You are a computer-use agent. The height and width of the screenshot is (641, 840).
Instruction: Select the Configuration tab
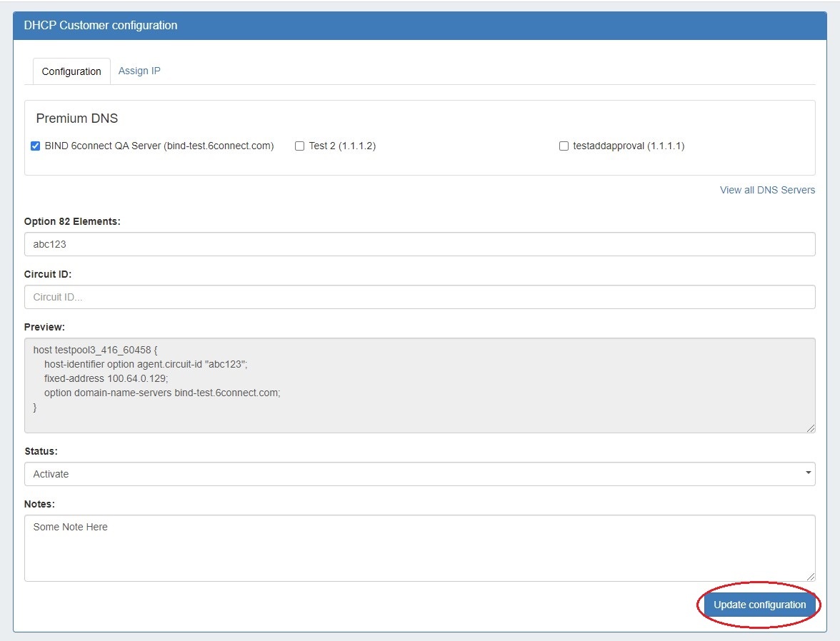[71, 71]
